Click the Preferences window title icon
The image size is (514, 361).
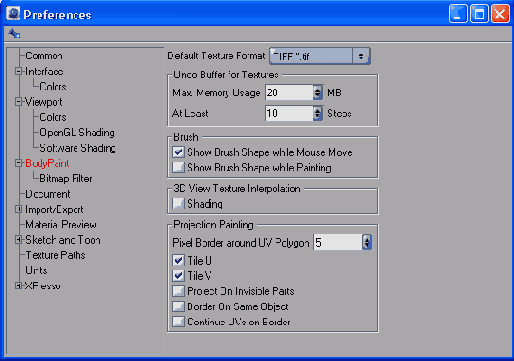[x=13, y=14]
